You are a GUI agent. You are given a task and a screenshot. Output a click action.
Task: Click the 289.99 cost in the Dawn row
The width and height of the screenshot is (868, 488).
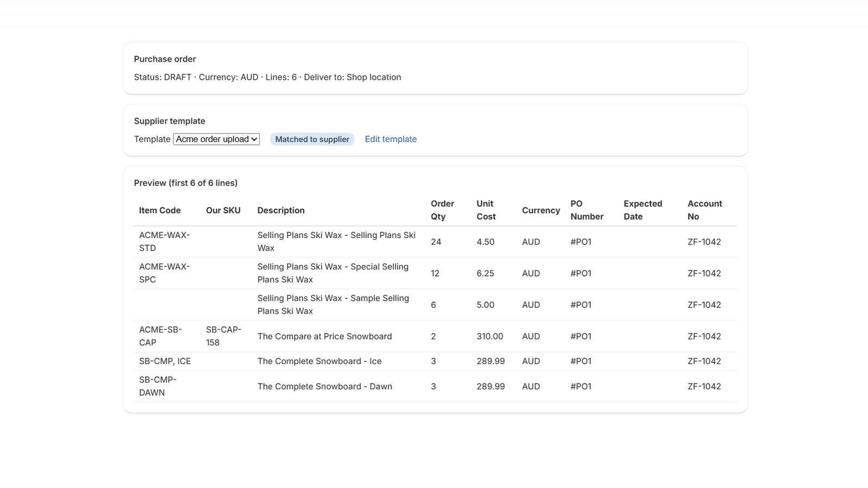tap(490, 387)
